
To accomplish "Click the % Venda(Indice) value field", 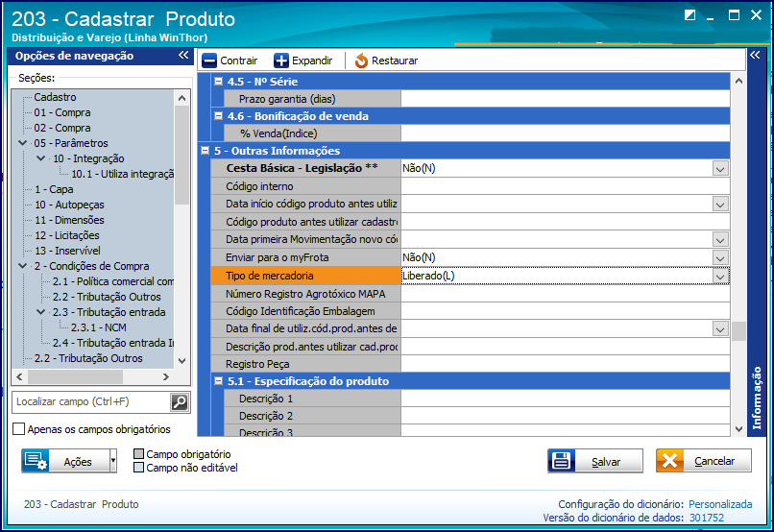I will pyautogui.click(x=566, y=133).
